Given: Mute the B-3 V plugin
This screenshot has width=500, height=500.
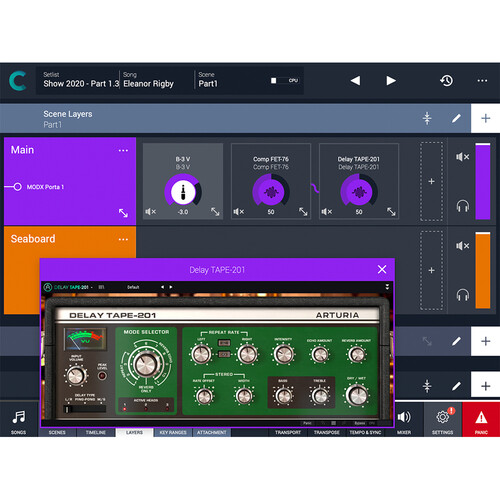Looking at the screenshot, I should pyautogui.click(x=151, y=212).
